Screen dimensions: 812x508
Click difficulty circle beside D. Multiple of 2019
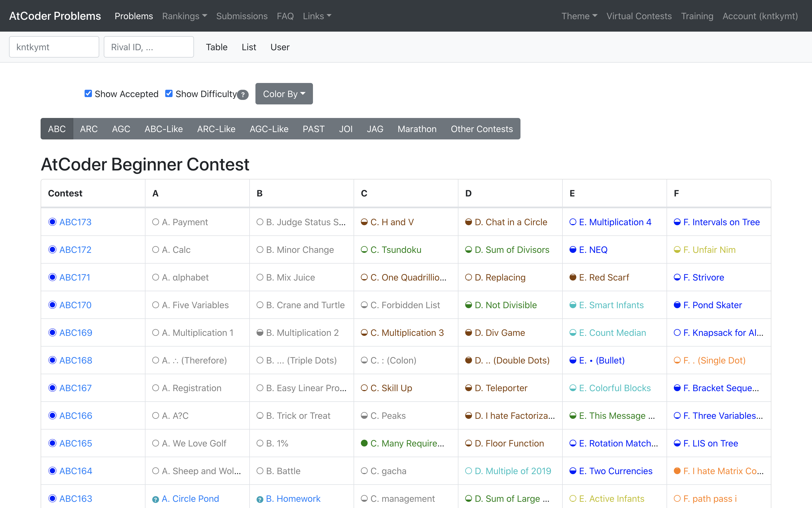(468, 471)
